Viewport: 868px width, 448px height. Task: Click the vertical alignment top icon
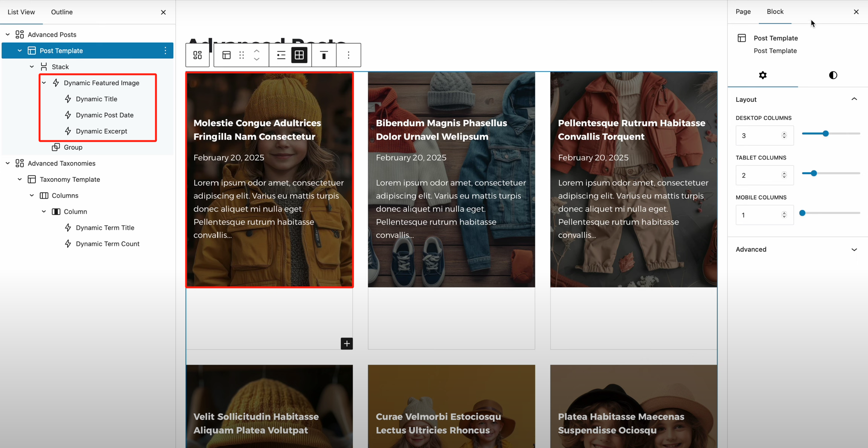point(324,55)
